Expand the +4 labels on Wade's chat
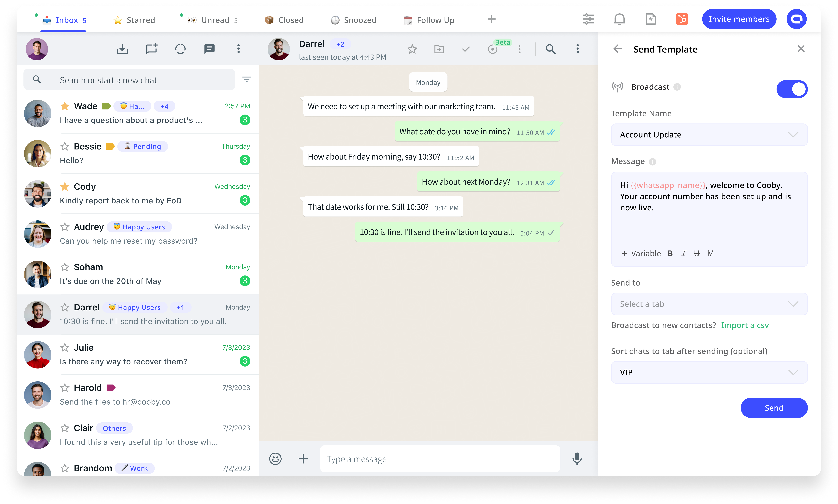The height and width of the screenshot is (504, 838). click(x=164, y=106)
